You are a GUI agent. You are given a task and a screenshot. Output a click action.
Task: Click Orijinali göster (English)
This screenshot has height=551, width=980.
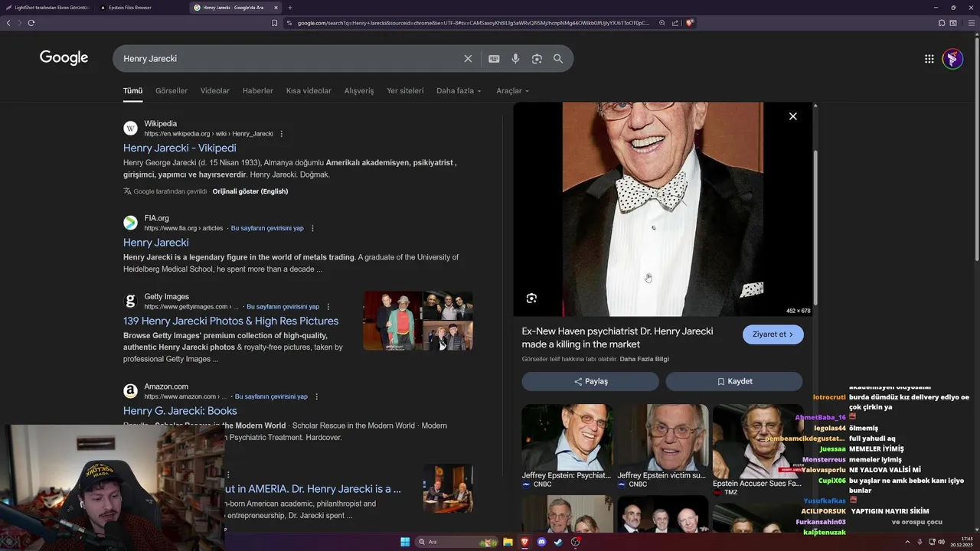pyautogui.click(x=250, y=191)
